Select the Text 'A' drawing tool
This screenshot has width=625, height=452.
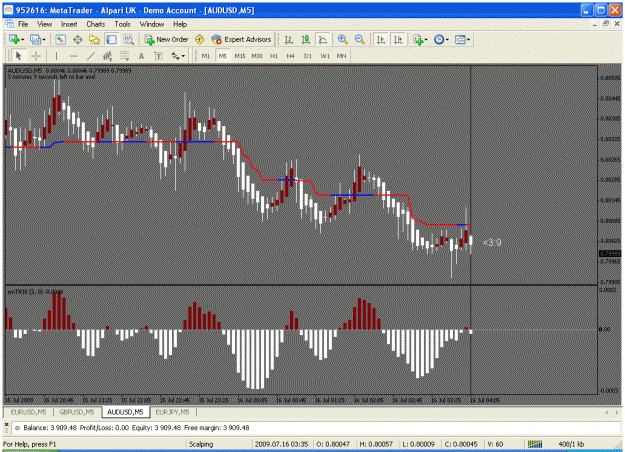[141, 56]
